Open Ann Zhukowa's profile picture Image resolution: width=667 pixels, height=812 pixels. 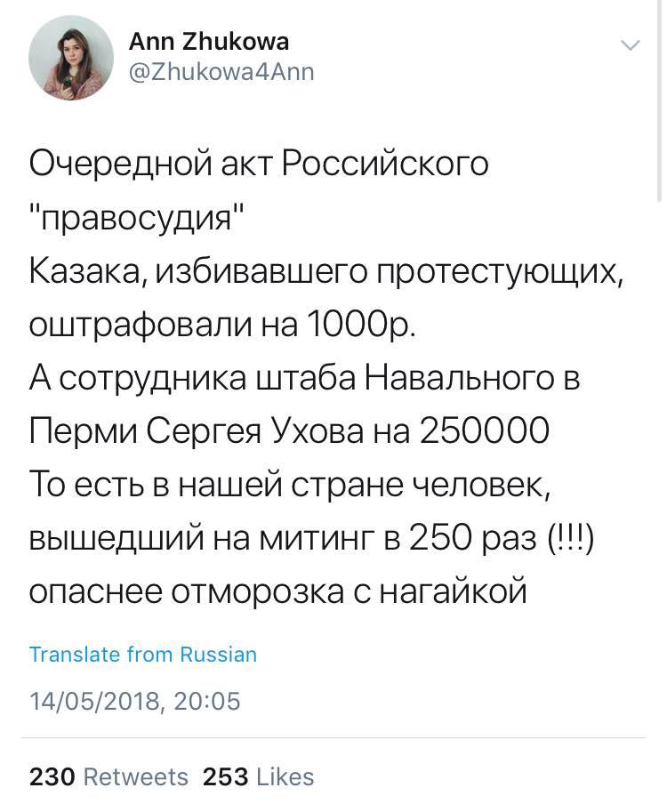point(71,58)
